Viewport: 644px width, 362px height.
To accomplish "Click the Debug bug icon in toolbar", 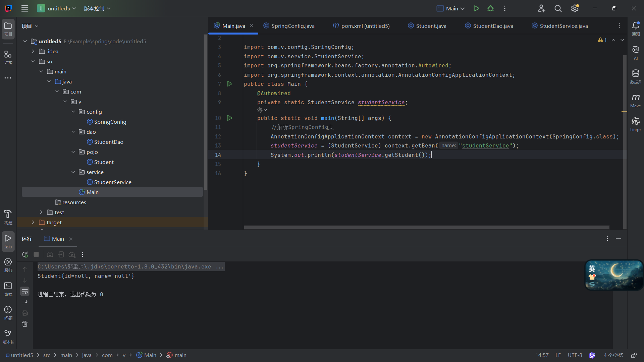I will tap(490, 8).
